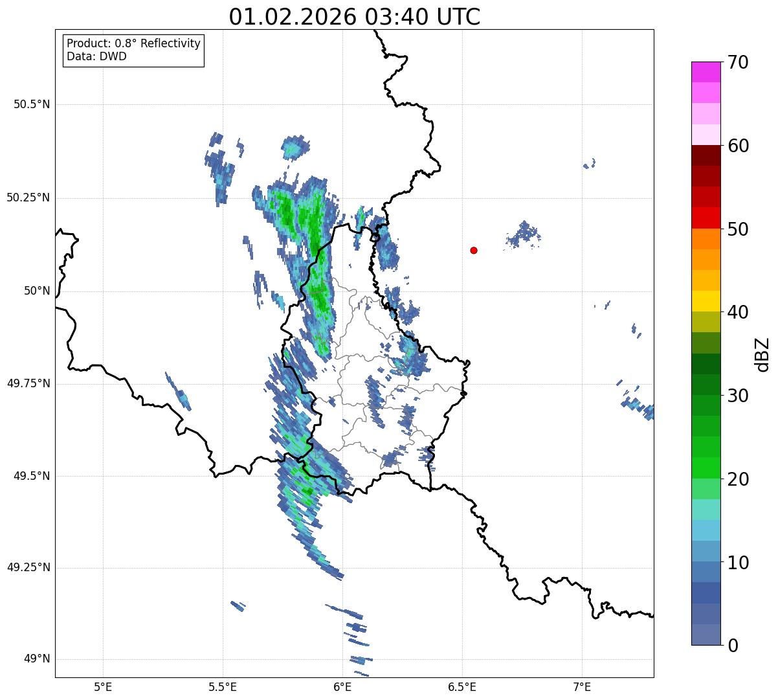Click the 6.5°E longitude label

(x=462, y=686)
